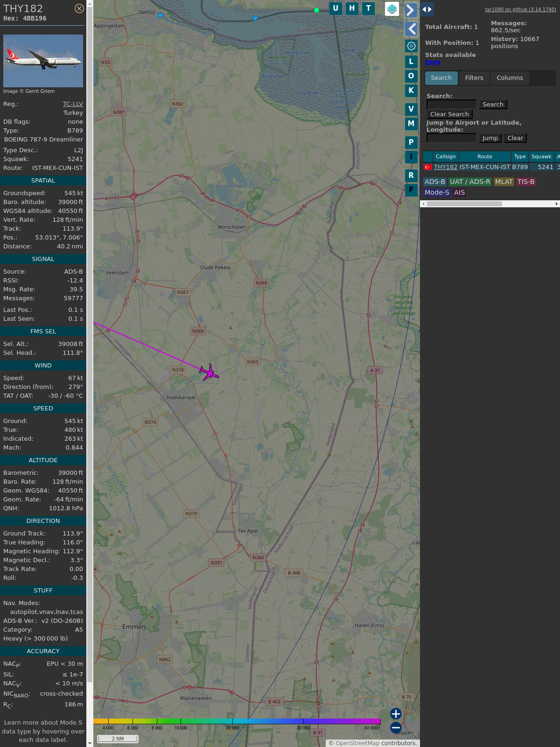Zoom out the map with minus button

click(x=396, y=728)
